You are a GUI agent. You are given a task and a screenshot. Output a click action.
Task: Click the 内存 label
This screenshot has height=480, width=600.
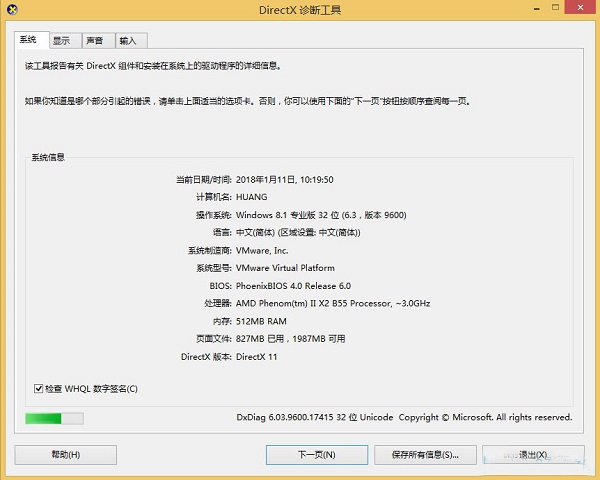[x=222, y=322]
